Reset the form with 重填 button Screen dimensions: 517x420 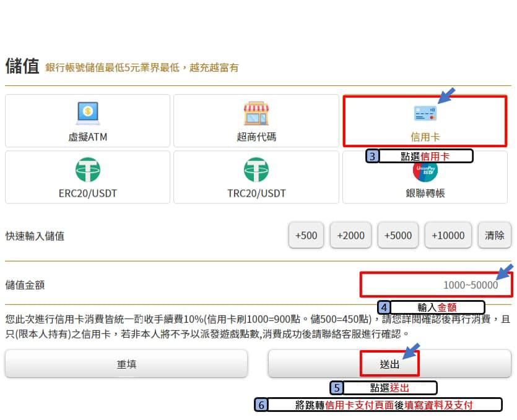(126, 364)
